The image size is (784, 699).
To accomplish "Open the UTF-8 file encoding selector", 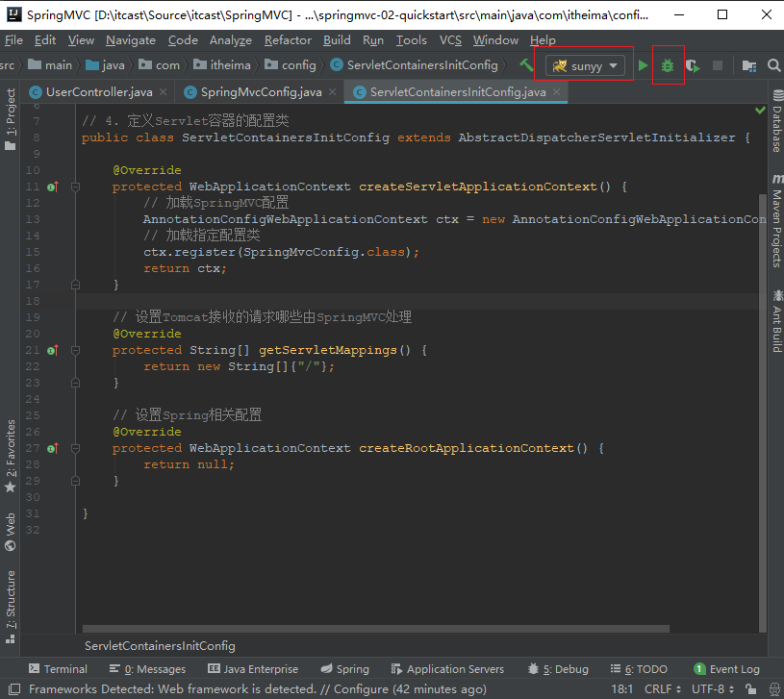I will (712, 688).
